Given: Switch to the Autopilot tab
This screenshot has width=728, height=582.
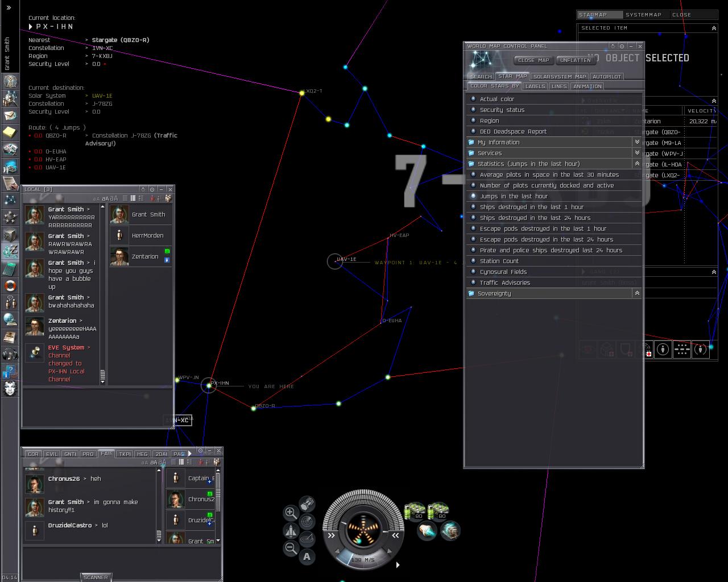Looking at the screenshot, I should click(606, 77).
